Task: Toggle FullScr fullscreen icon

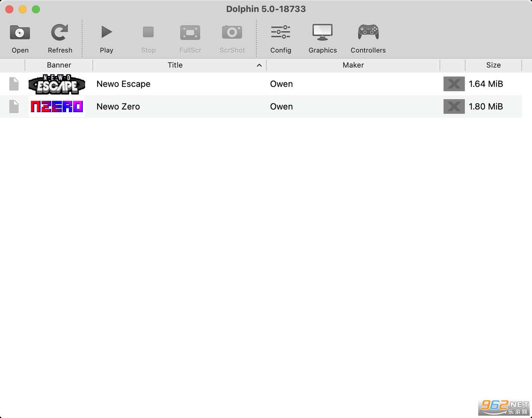Action: point(190,33)
